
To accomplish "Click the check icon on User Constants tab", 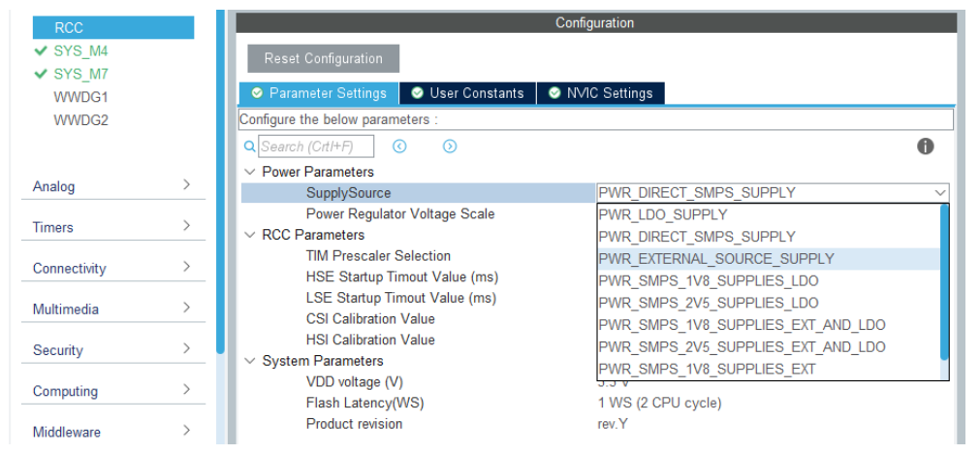I will [x=417, y=93].
